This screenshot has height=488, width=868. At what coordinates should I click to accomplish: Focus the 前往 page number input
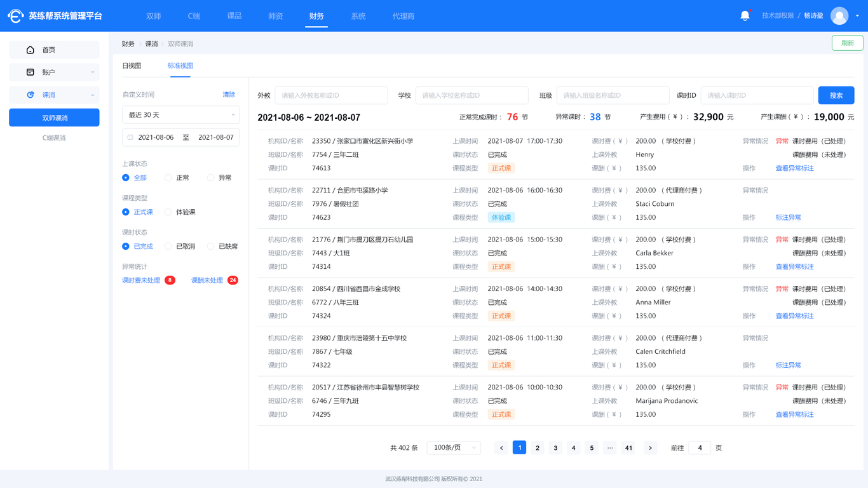click(700, 448)
